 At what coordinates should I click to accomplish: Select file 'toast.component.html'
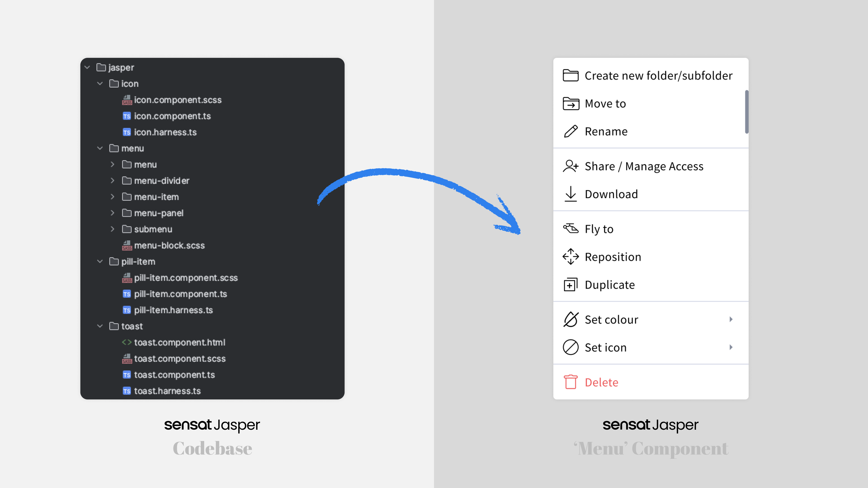point(180,342)
